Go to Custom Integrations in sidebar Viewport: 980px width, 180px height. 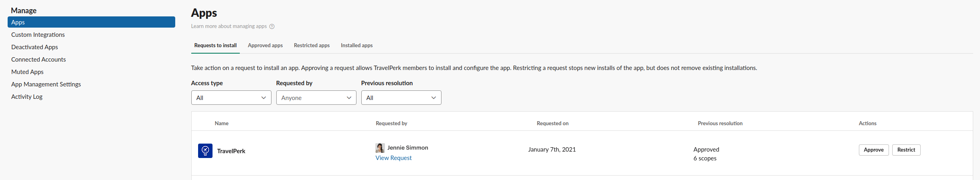tap(38, 35)
